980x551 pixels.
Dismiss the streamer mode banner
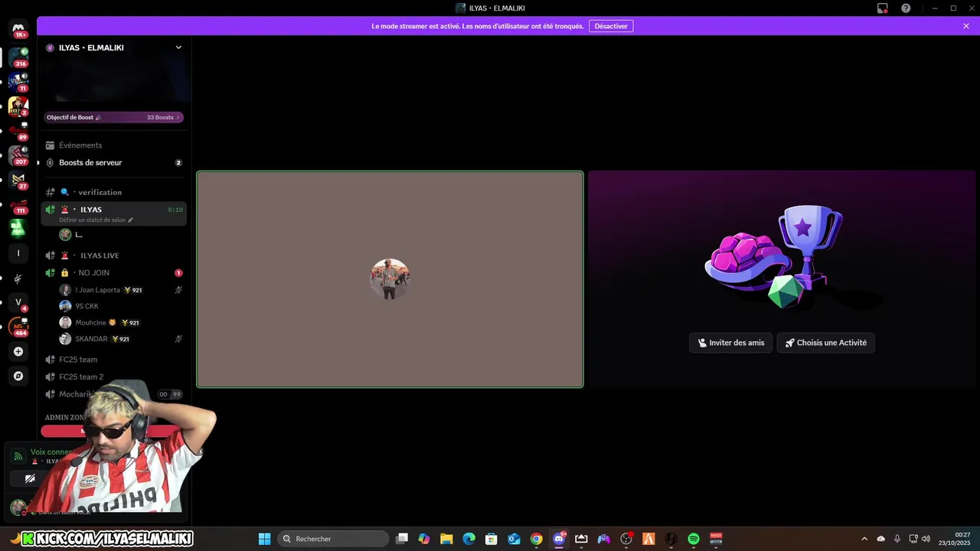966,26
